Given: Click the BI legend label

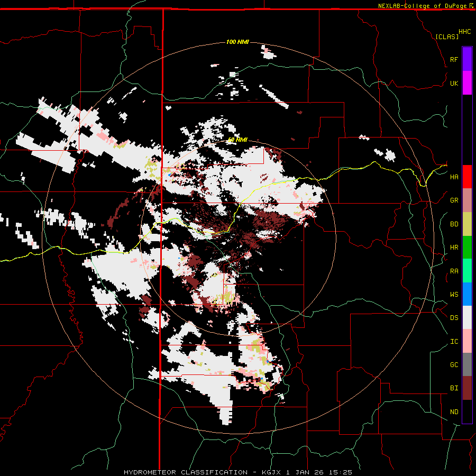Looking at the screenshot, I should click(x=454, y=388).
